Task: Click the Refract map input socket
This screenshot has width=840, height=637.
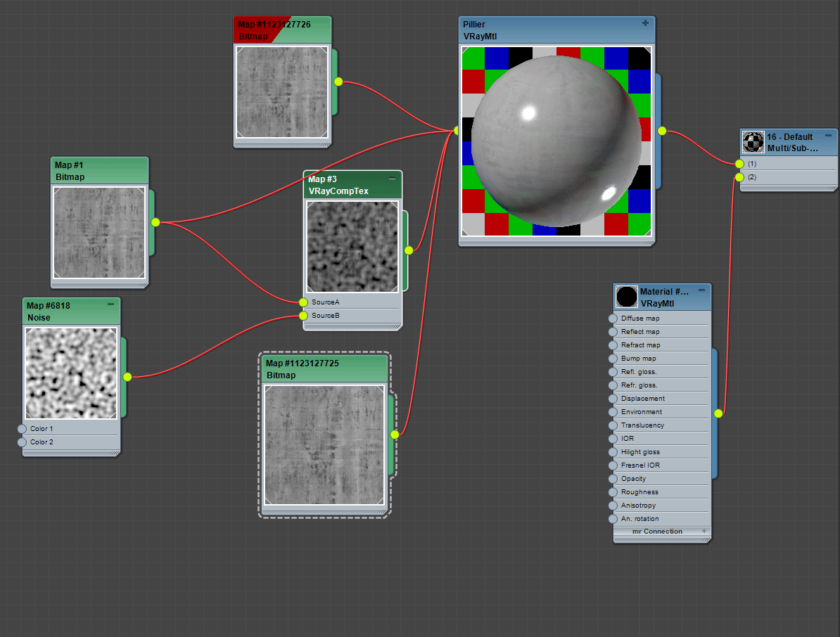Action: click(613, 345)
